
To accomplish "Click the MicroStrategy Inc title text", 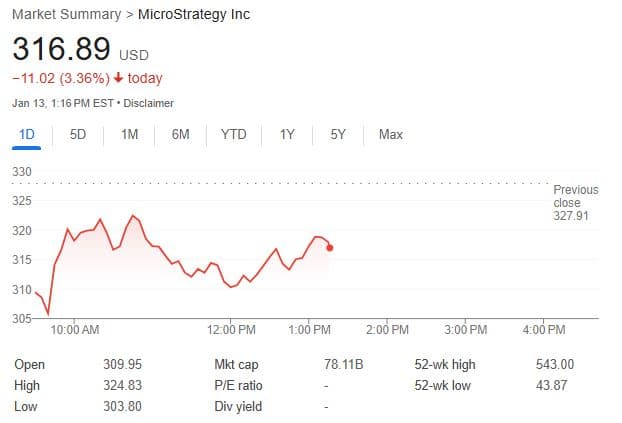I will (195, 15).
